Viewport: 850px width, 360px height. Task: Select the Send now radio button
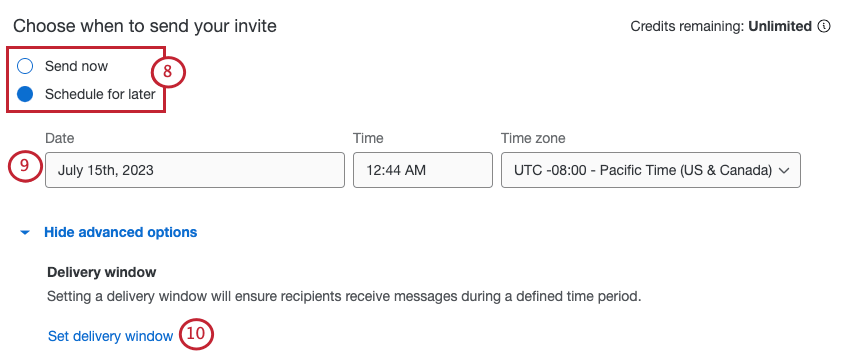[x=25, y=67]
